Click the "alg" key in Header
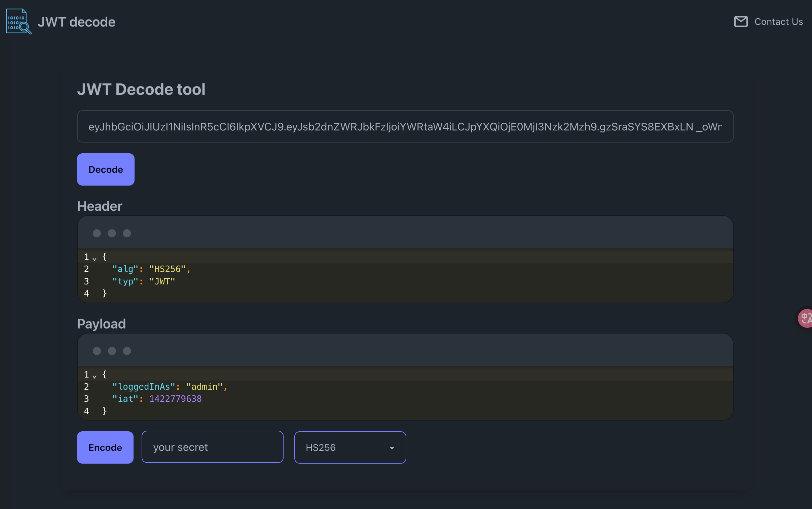The width and height of the screenshot is (812, 509). (125, 269)
